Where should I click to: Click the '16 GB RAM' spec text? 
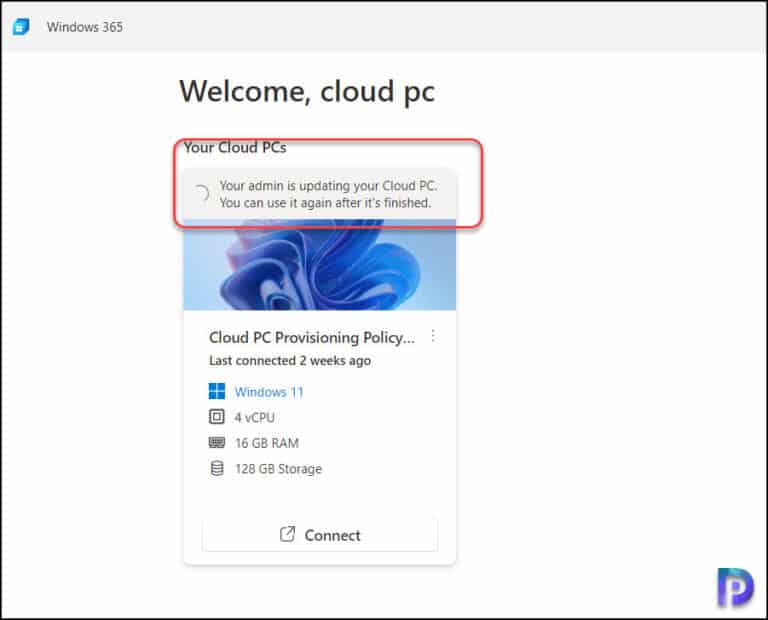click(267, 443)
